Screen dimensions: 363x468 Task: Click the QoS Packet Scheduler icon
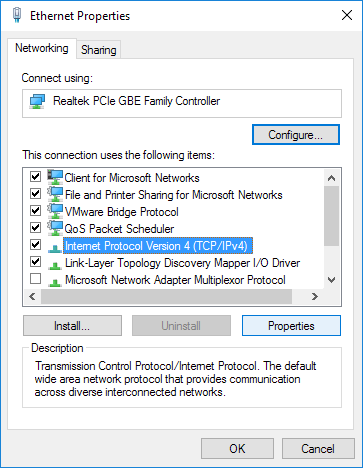point(55,228)
